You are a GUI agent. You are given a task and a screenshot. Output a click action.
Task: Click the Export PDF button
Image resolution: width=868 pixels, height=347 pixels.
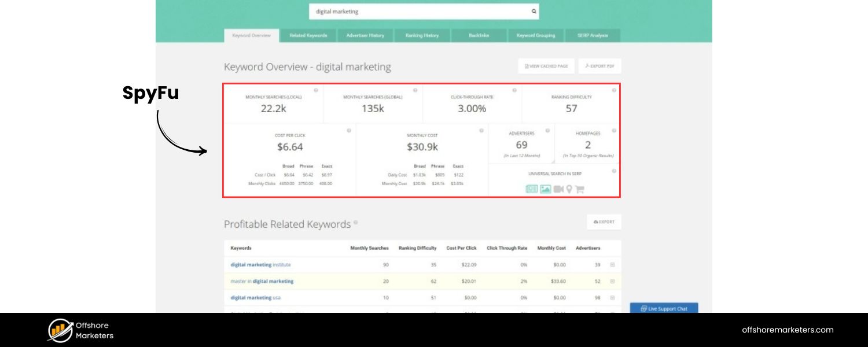tap(599, 67)
